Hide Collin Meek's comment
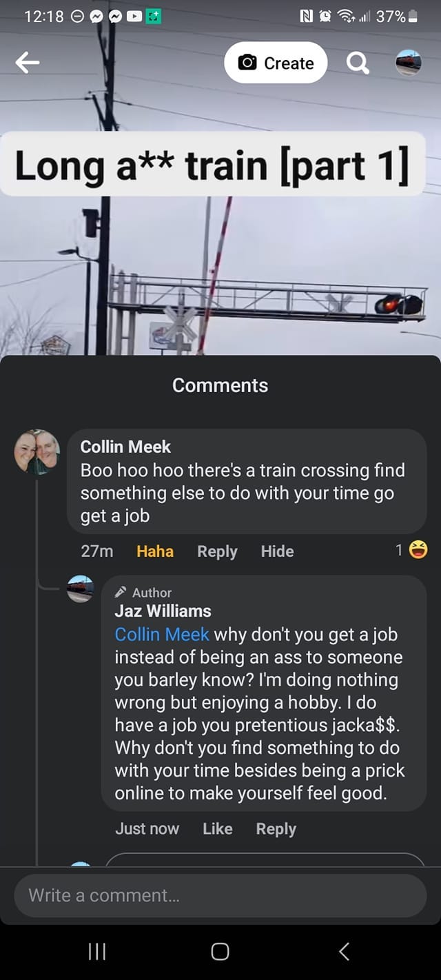This screenshot has width=441, height=980. point(277,551)
